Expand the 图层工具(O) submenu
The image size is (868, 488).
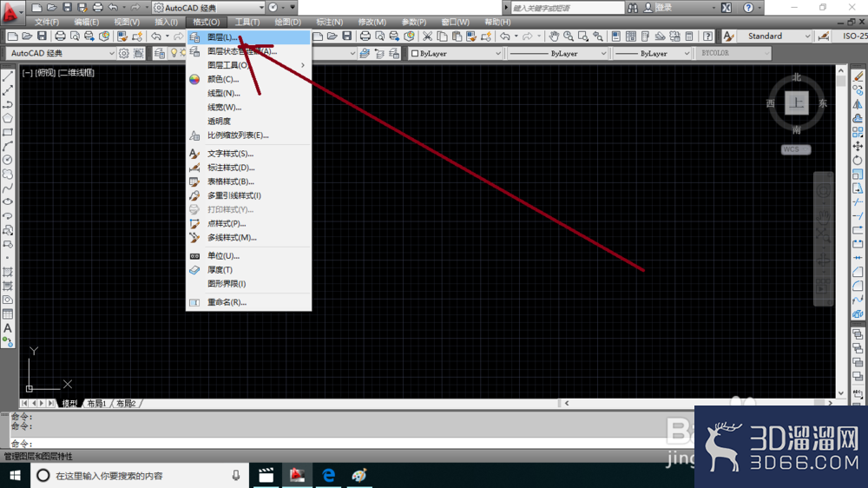[248, 65]
